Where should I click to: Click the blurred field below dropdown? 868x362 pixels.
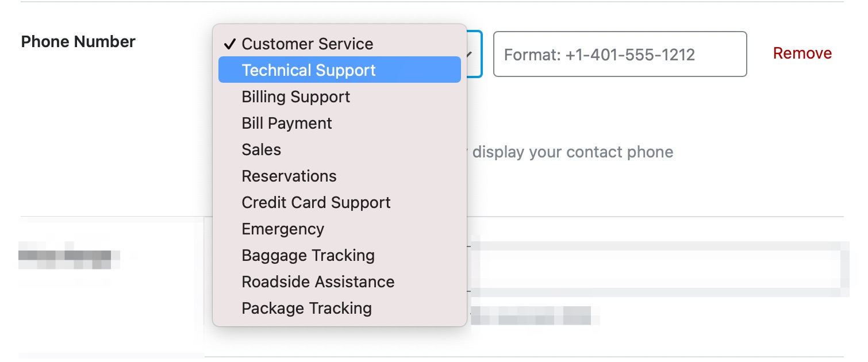point(658,268)
